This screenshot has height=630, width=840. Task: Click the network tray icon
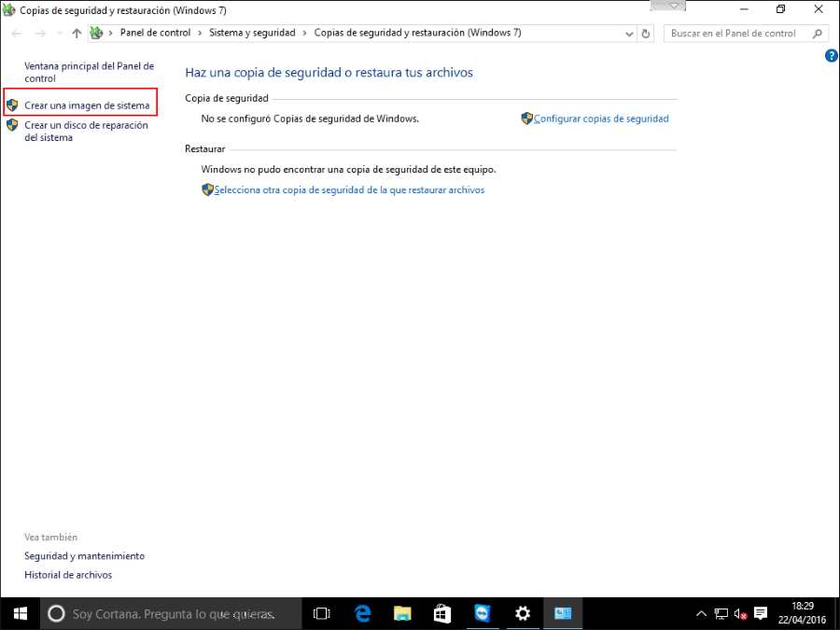point(721,614)
